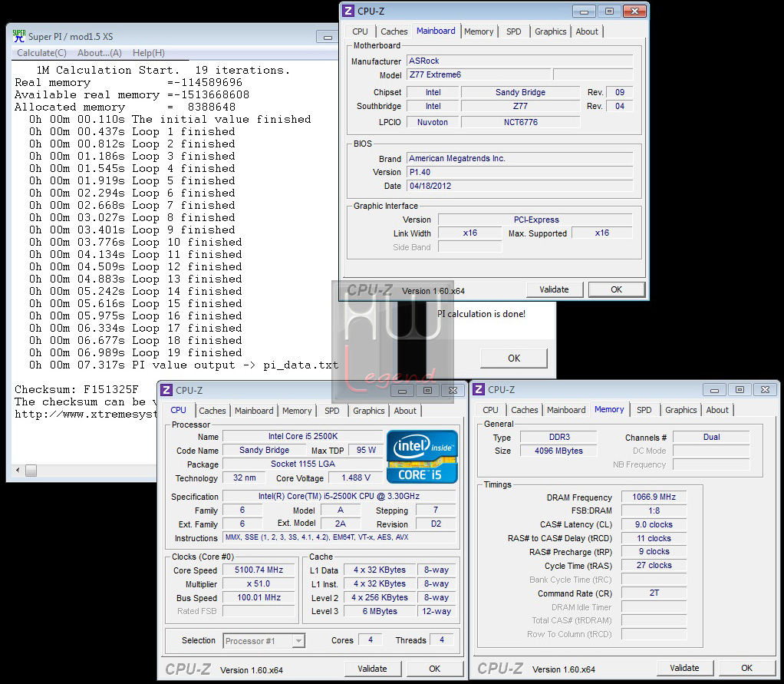This screenshot has width=784, height=684.
Task: Click the core speed '5100.74 MHz' value
Action: pyautogui.click(x=259, y=570)
